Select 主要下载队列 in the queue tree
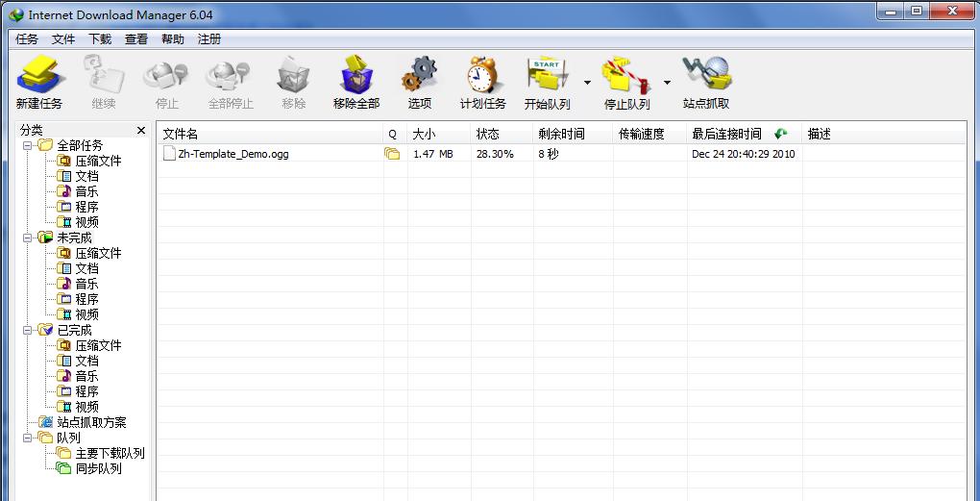 tap(110, 453)
